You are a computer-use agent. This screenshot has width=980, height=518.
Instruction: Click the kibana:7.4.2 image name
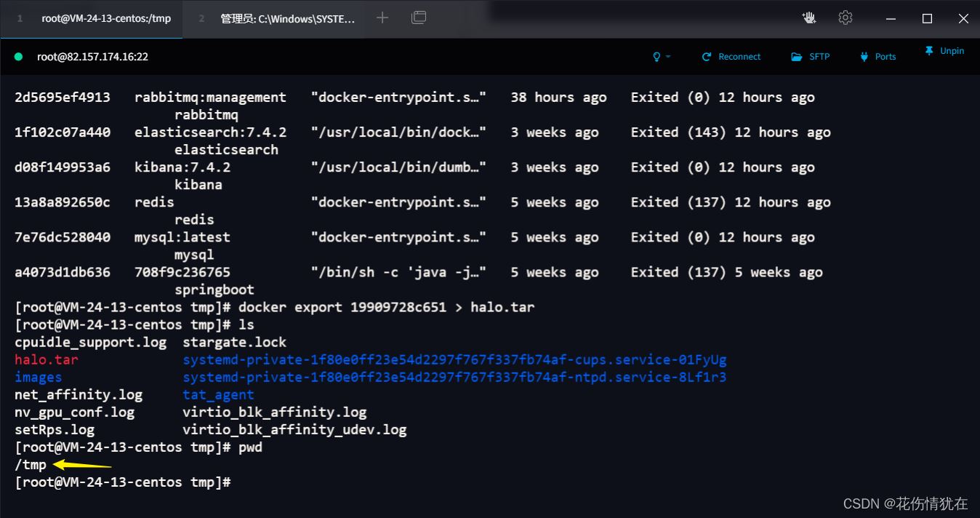tap(182, 167)
